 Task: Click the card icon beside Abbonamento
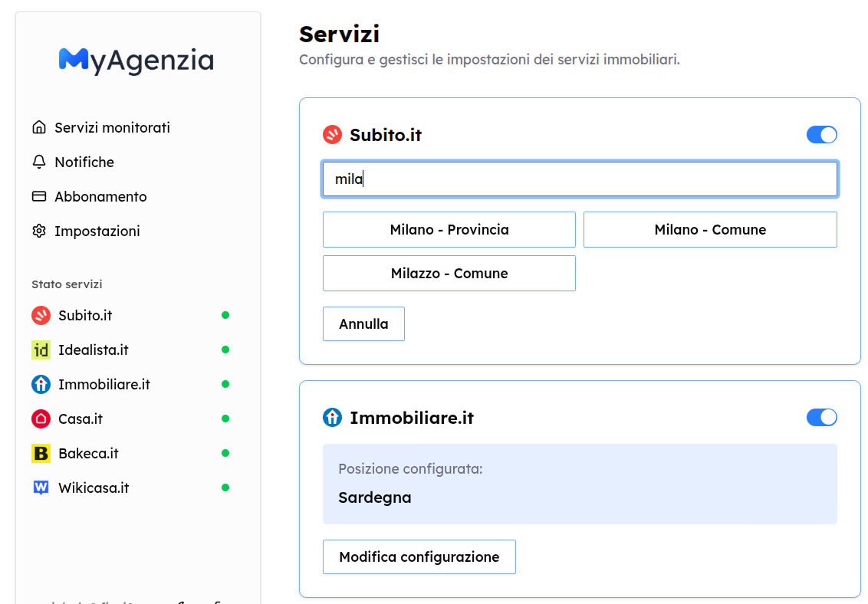click(x=39, y=196)
